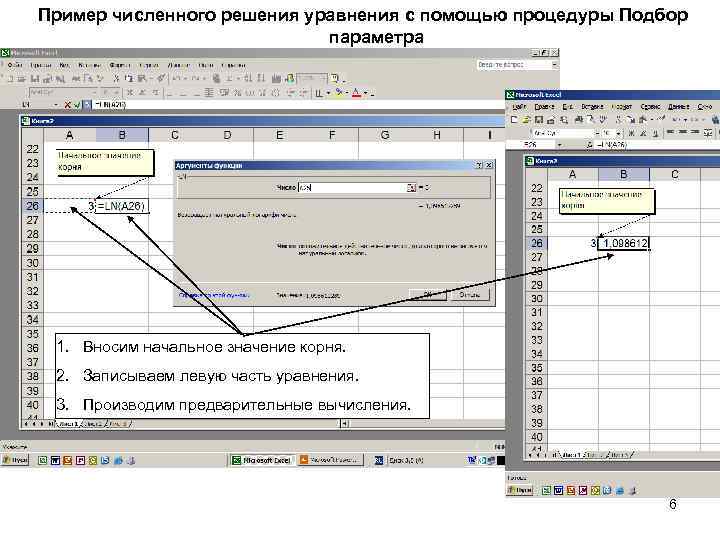
Task: Click row 30 header in left sheet
Action: tap(33, 263)
